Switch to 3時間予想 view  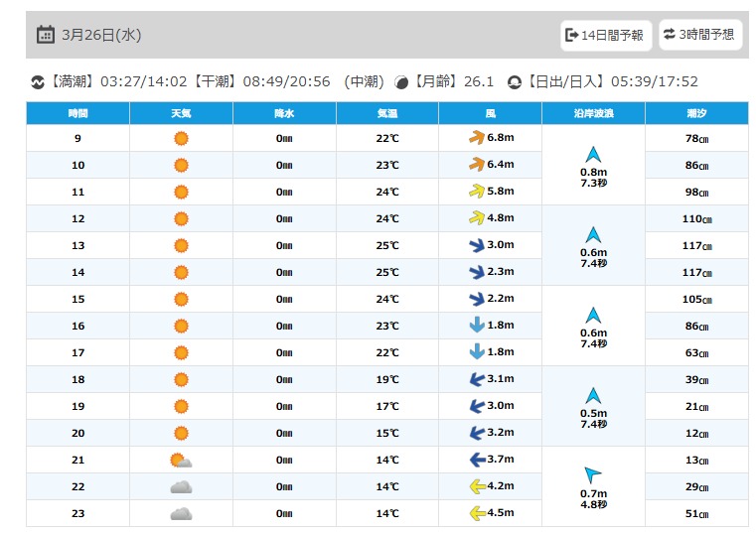click(700, 34)
